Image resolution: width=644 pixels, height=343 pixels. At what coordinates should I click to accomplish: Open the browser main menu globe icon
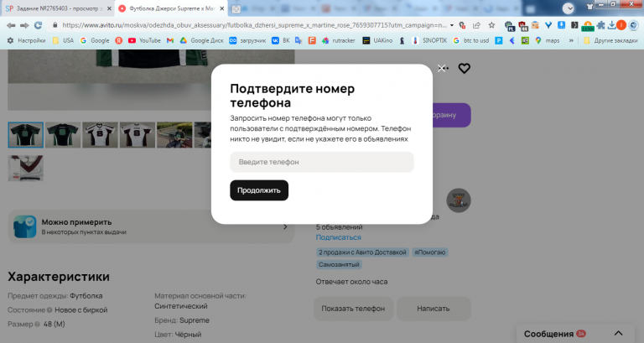[x=634, y=25]
